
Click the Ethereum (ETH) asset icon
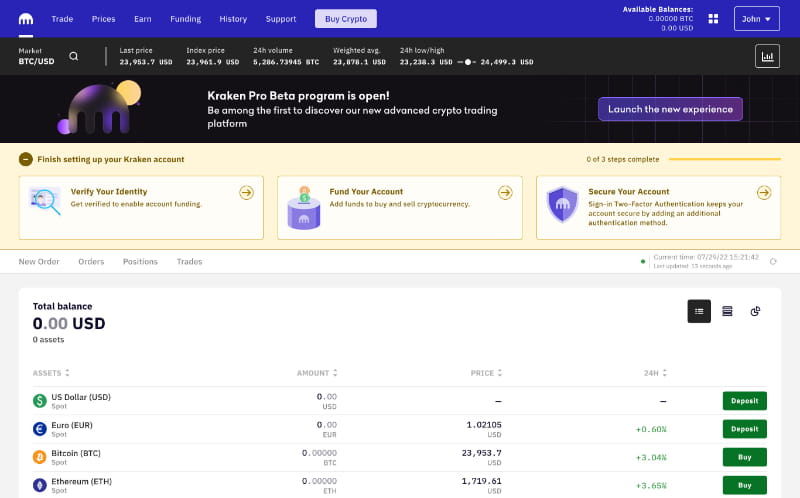(x=40, y=485)
